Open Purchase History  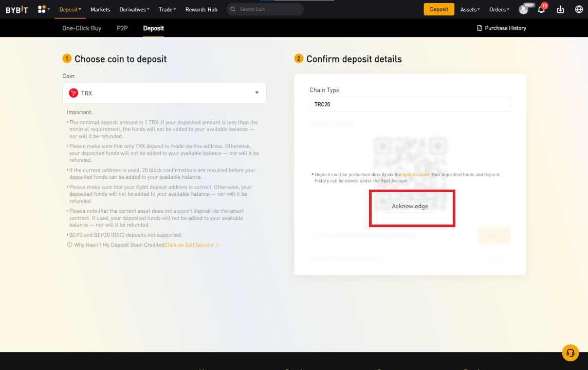pyautogui.click(x=501, y=28)
